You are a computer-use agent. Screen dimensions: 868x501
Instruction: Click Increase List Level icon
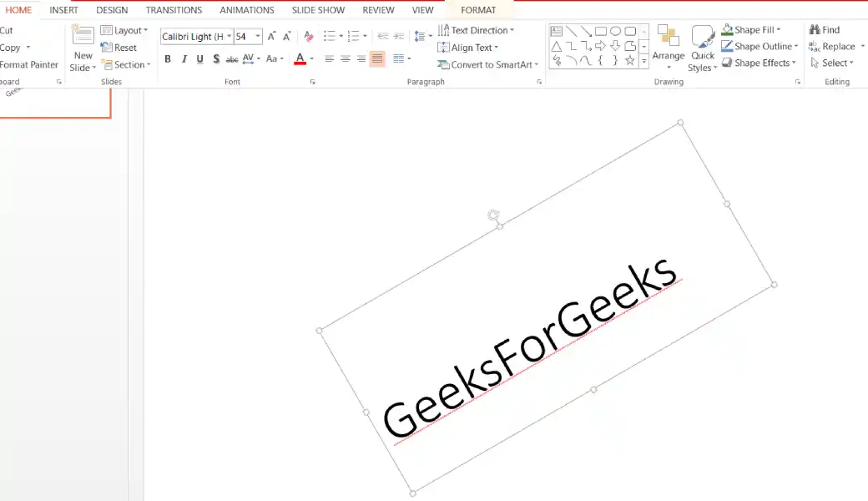tap(399, 37)
